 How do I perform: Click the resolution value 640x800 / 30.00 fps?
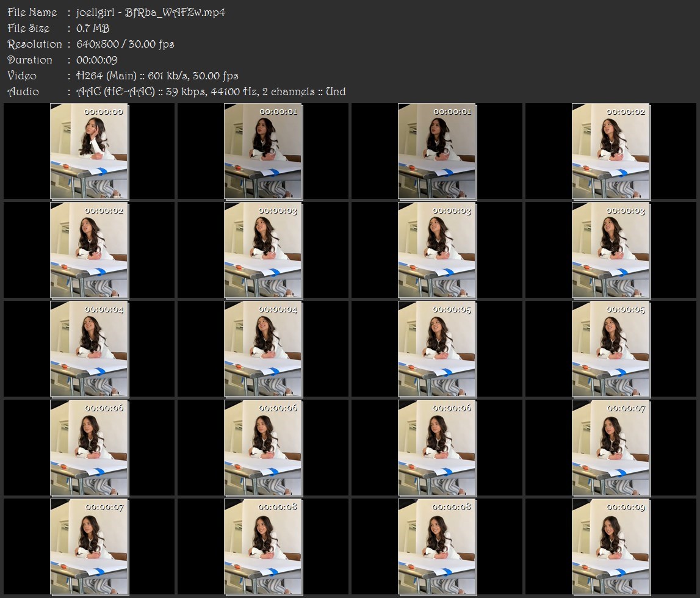click(x=125, y=44)
